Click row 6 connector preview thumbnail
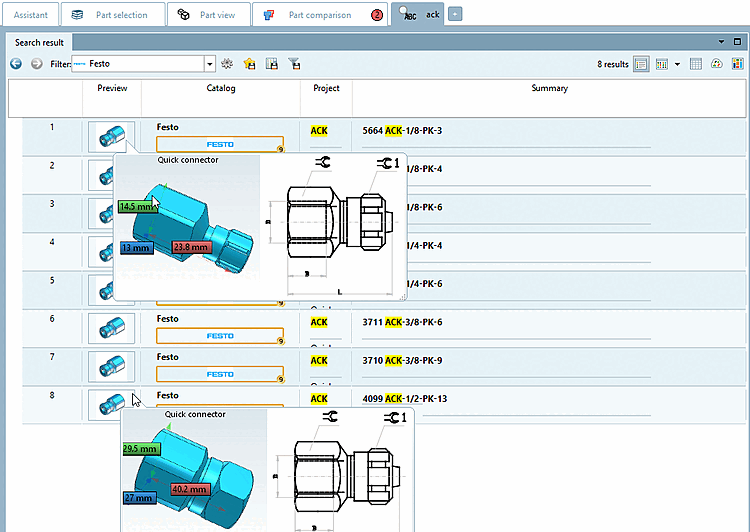Image resolution: width=750 pixels, height=532 pixels. 111,328
